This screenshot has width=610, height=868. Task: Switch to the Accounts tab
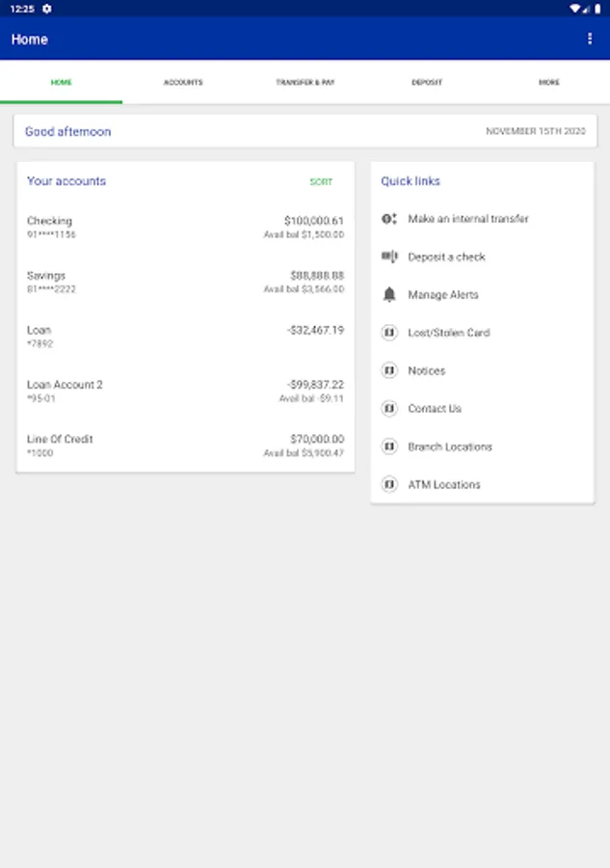[x=183, y=83]
